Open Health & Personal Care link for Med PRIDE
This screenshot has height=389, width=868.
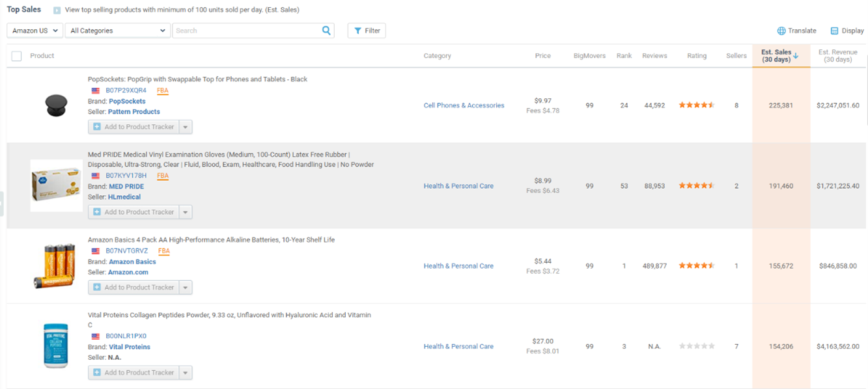[x=458, y=186]
